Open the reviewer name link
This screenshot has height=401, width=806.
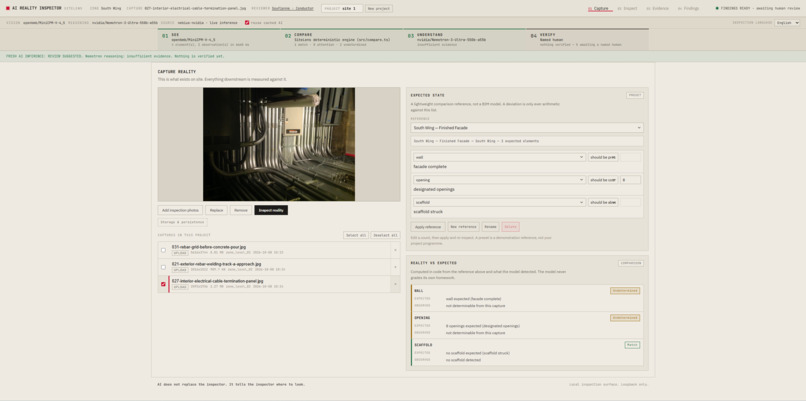(292, 8)
